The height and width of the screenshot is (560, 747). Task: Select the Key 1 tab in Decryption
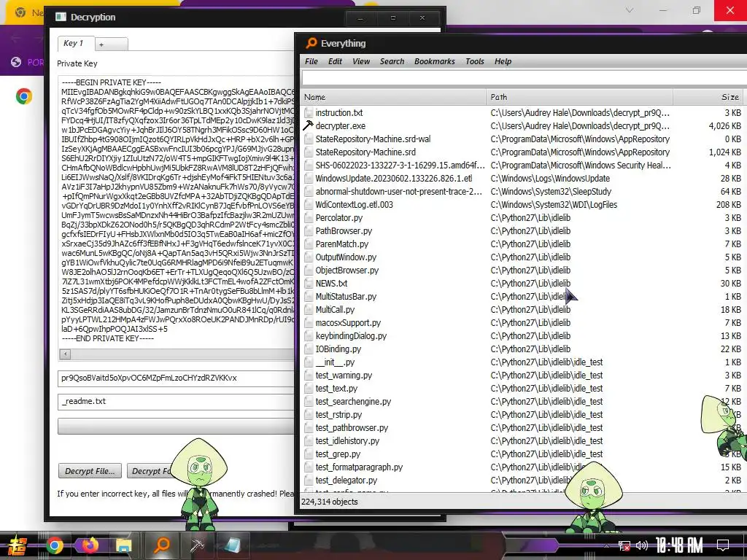(x=75, y=43)
